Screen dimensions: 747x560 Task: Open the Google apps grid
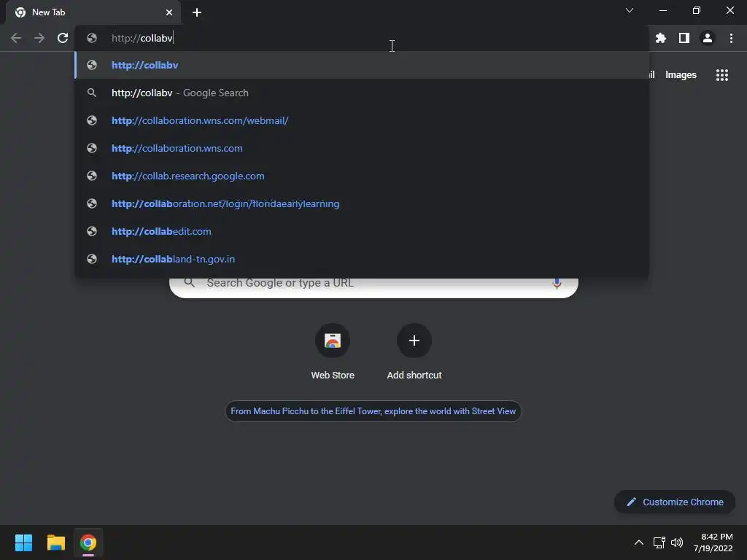[x=721, y=75]
